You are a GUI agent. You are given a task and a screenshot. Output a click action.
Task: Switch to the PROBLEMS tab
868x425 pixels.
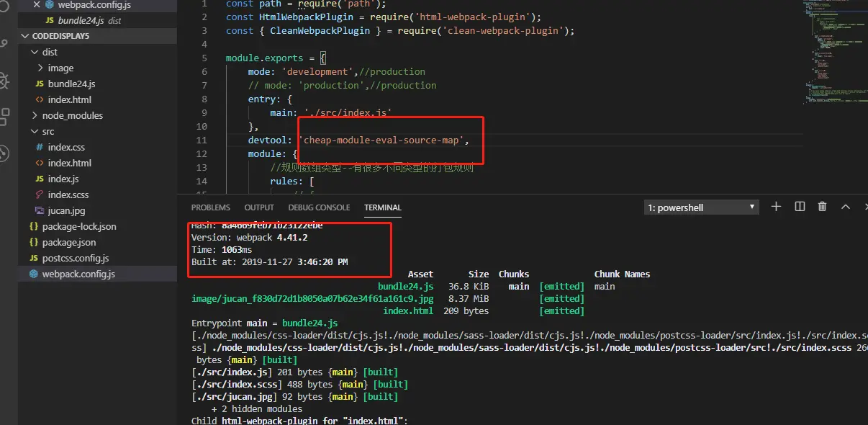[x=211, y=207]
